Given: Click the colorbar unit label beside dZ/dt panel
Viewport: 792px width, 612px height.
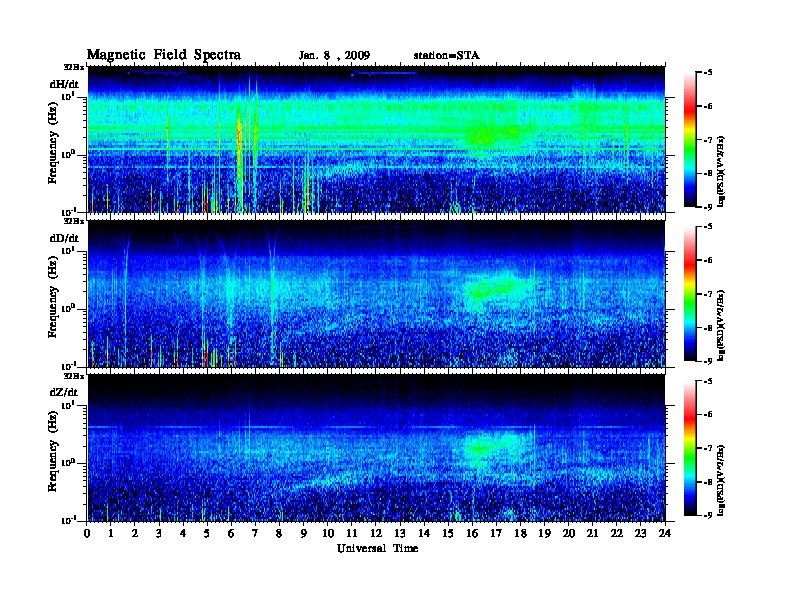Looking at the screenshot, I should [721, 480].
